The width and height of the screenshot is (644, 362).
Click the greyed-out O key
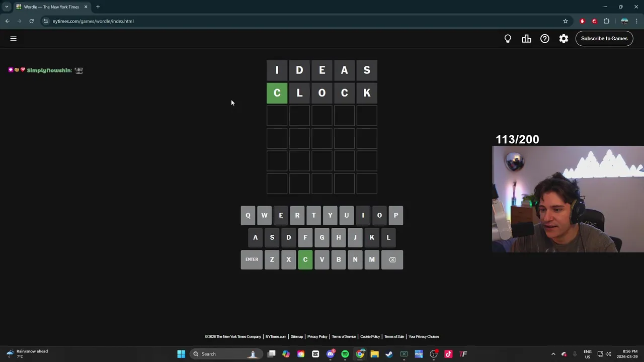click(x=379, y=215)
